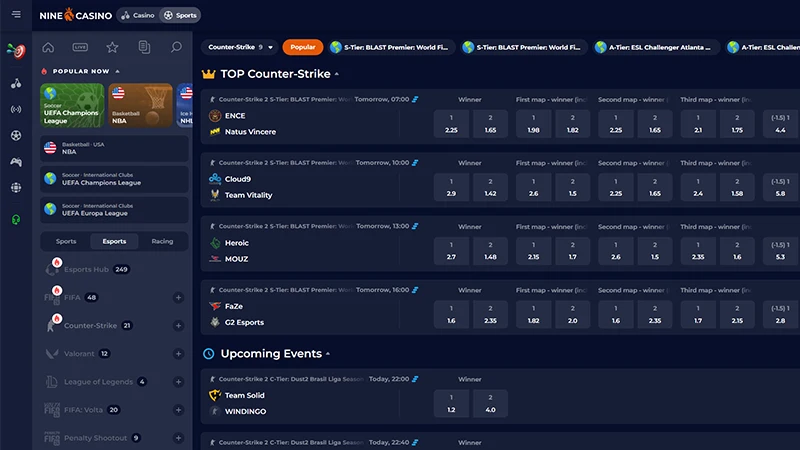Click the search magnifier icon
The image size is (800, 450).
176,47
